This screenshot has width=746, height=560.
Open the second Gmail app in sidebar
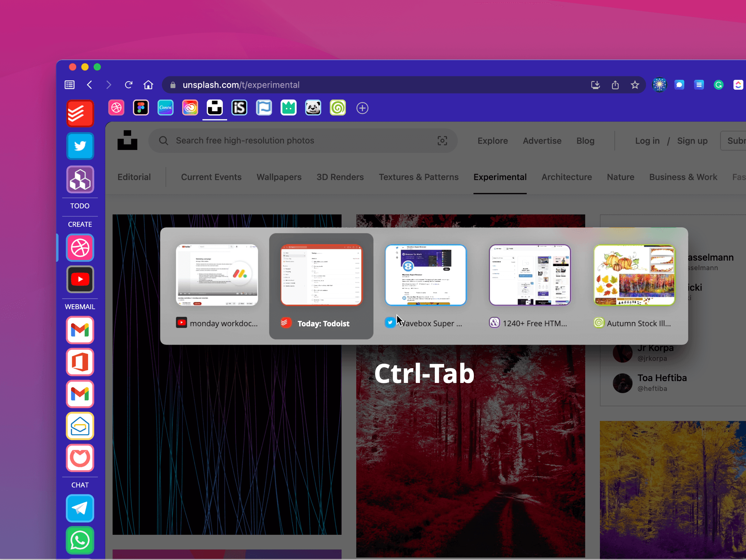tap(80, 394)
